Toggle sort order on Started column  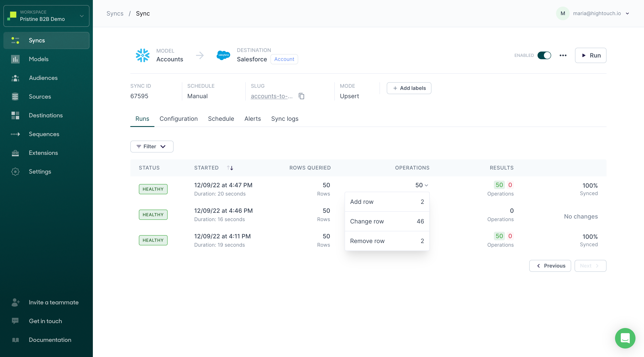pos(230,168)
